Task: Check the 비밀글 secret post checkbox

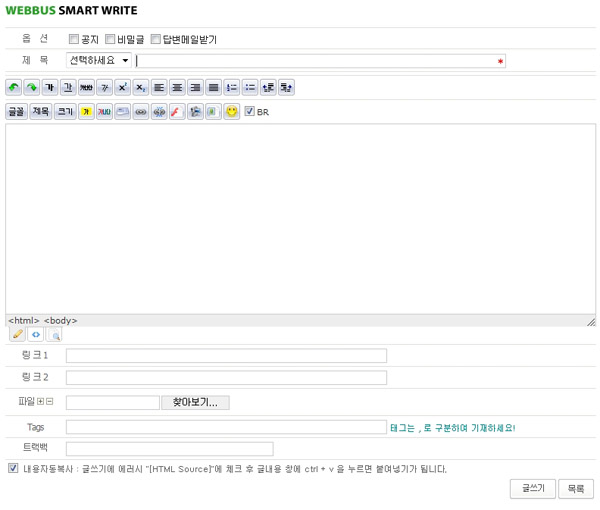Action: [110, 39]
